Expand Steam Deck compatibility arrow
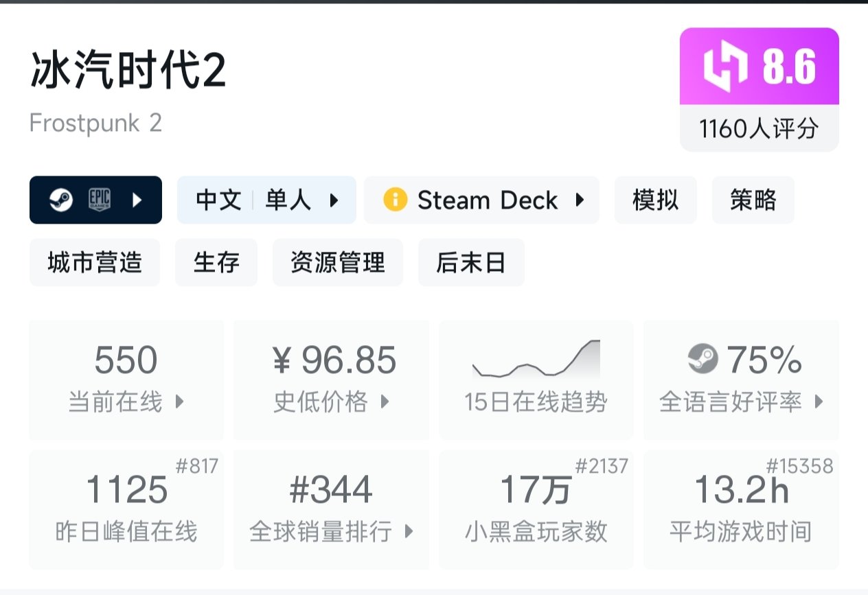 point(580,200)
